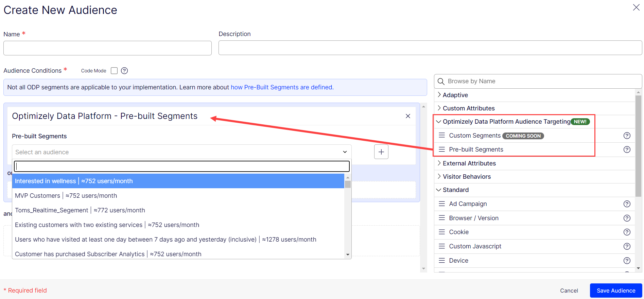Click the segment list scrollbar up arrow
Image resolution: width=644 pixels, height=299 pixels.
coord(348,177)
